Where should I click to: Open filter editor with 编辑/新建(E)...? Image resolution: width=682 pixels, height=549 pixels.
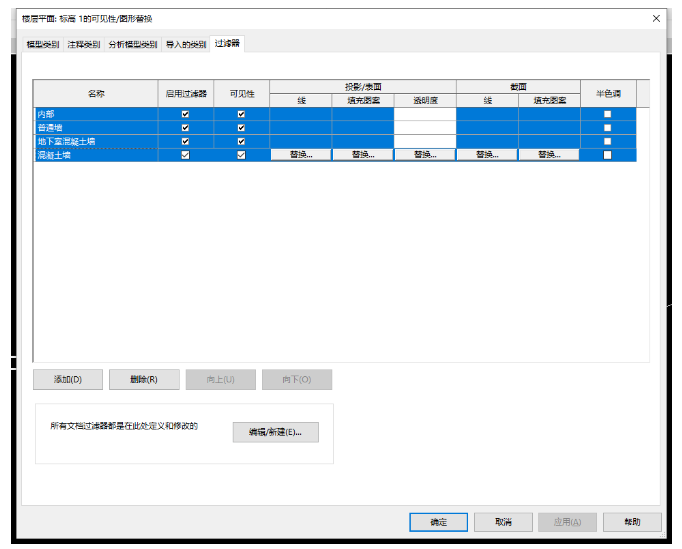(275, 432)
